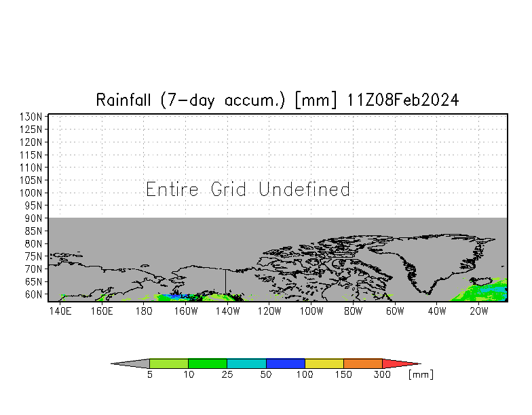Click the '120W' longitude label

[x=269, y=311]
